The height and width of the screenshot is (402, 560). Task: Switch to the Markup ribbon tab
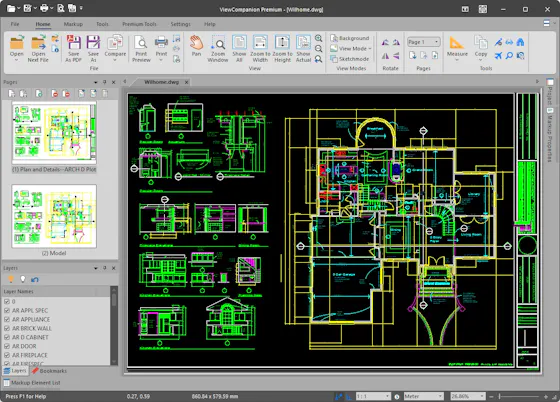73,24
